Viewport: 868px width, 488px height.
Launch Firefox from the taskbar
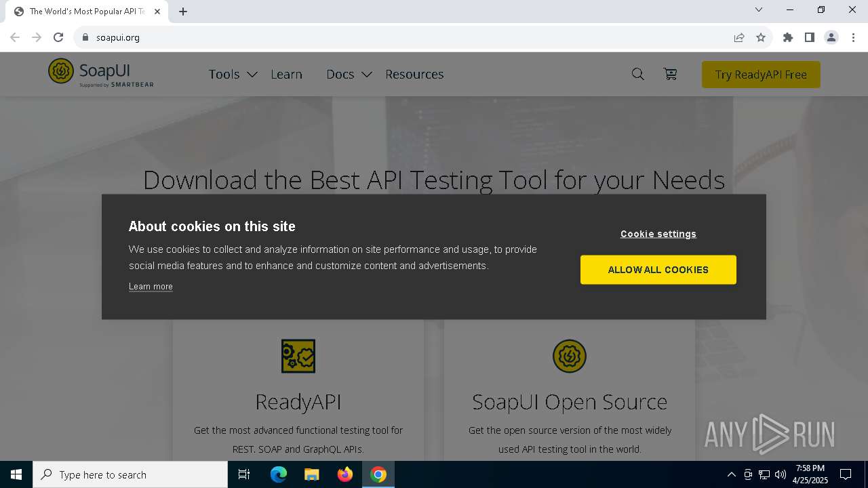pyautogui.click(x=345, y=474)
